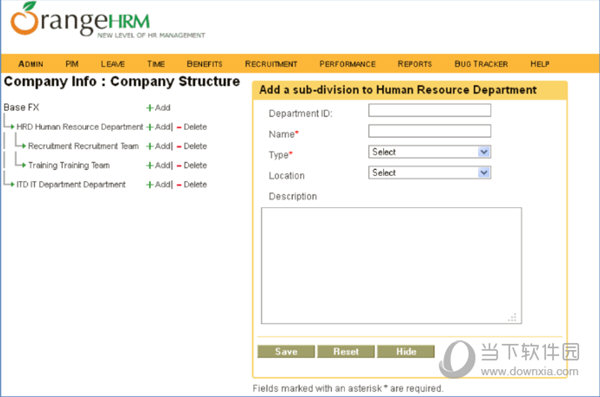Screen dimensions: 600x397
Task: Select HRD Human Resource Department node
Action: [80, 127]
